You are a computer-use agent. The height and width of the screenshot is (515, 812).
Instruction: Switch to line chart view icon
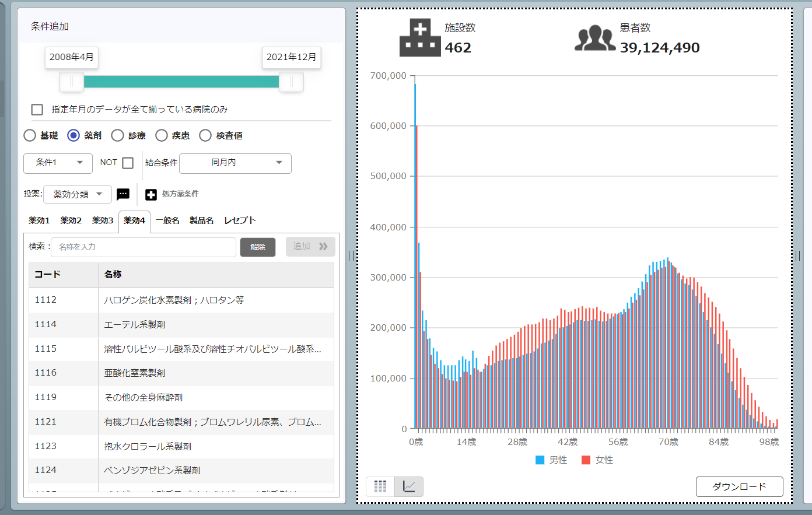point(409,486)
